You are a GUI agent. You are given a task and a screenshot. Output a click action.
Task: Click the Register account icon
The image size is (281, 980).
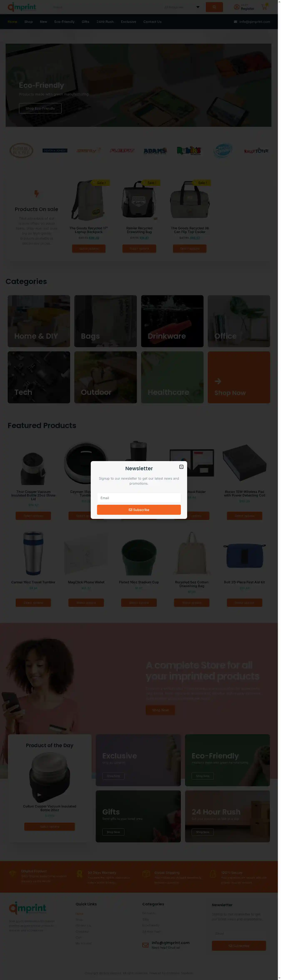[x=236, y=7]
